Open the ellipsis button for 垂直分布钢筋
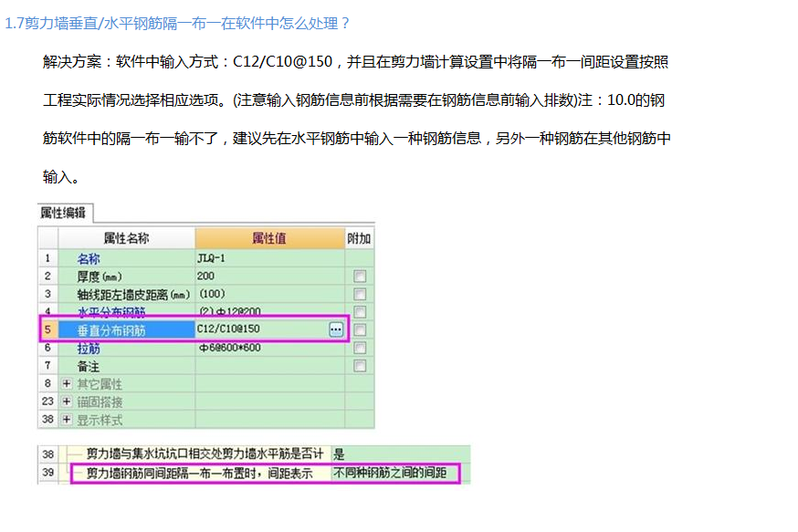Viewport: 798px width, 532px height. pyautogui.click(x=336, y=329)
